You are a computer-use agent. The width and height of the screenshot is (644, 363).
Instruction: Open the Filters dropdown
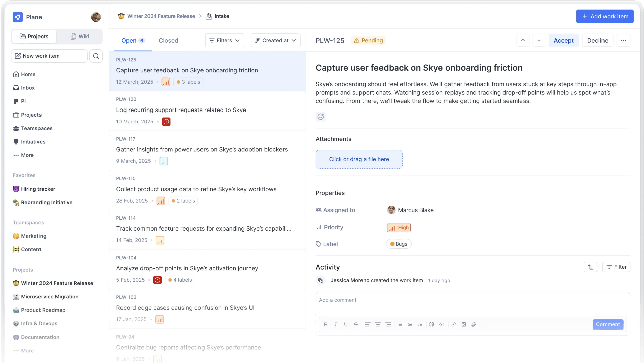(224, 40)
